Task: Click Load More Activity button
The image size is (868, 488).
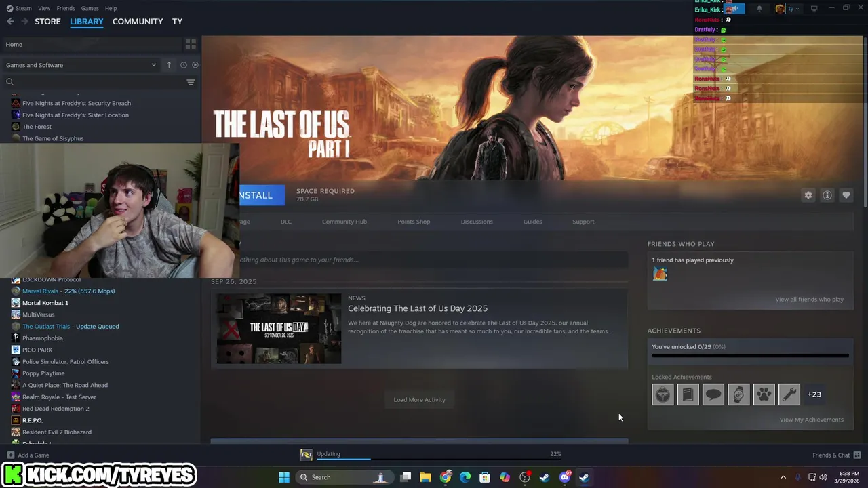Action: tap(419, 400)
